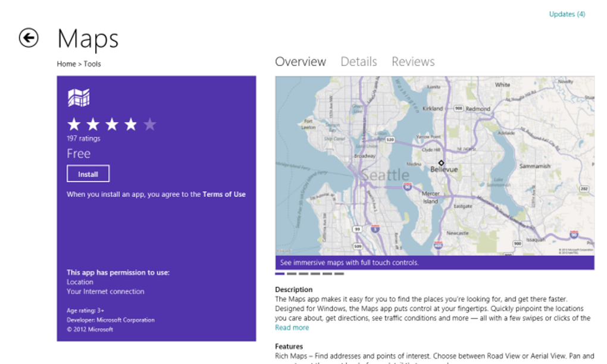The height and width of the screenshot is (364, 607).
Task: Switch to the Details tab
Action: coord(359,61)
